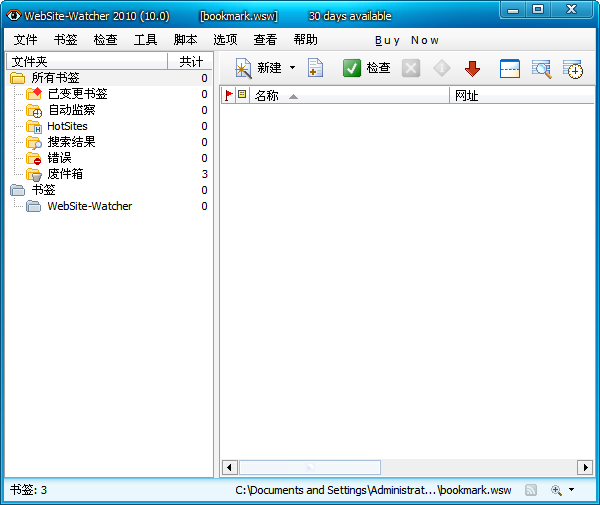This screenshot has width=600, height=505.
Task: Open the 书签 menu
Action: click(65, 40)
